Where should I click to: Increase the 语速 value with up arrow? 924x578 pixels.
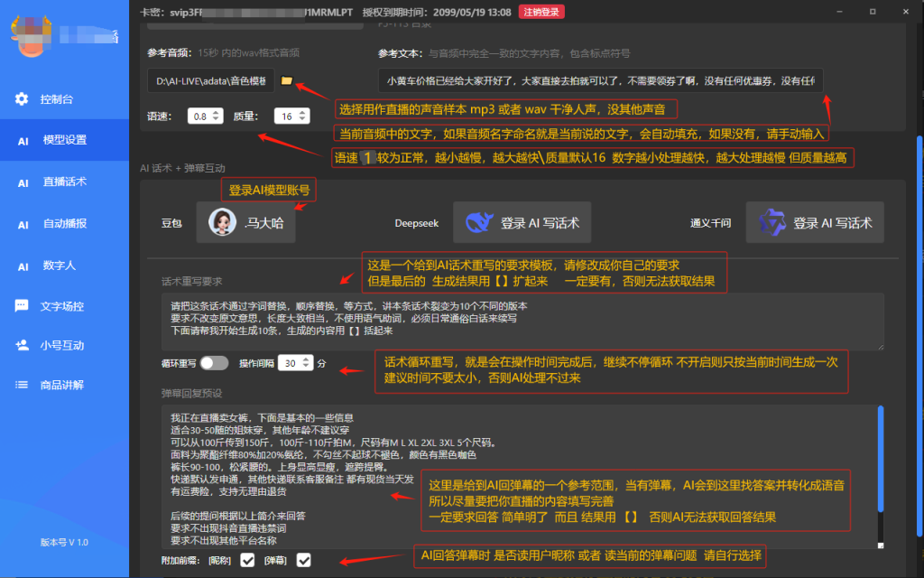216,113
